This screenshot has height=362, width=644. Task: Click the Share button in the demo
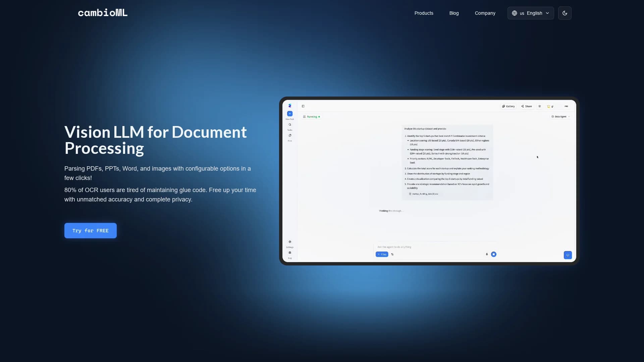coord(527,106)
